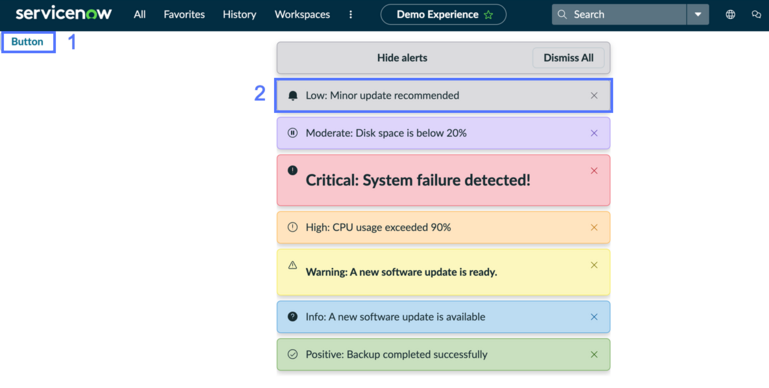769x388 pixels.
Task: Dismiss the Low minor update alert
Action: (594, 96)
